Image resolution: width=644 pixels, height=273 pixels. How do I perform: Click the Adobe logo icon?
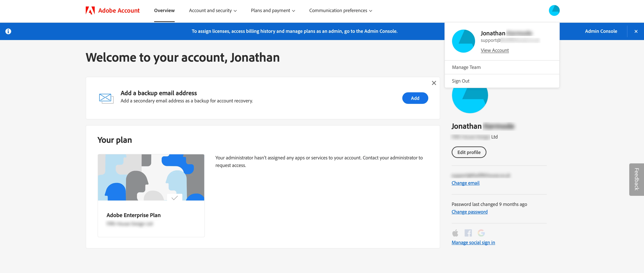[90, 10]
